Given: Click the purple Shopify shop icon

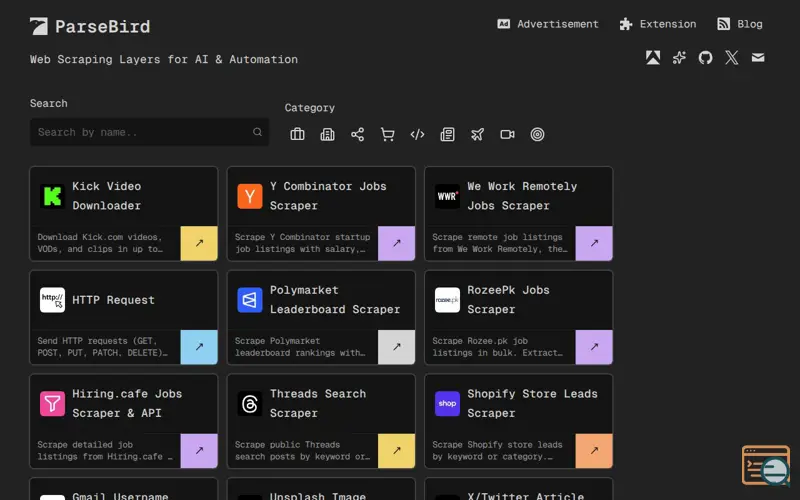Looking at the screenshot, I should coord(447,404).
